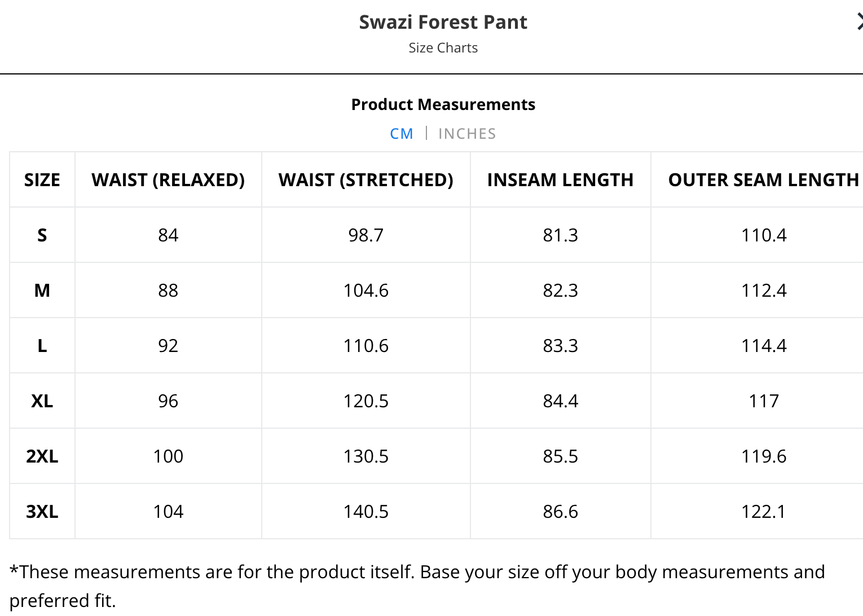Click the WAIST (STRETCHED) column header

pyautogui.click(x=366, y=180)
